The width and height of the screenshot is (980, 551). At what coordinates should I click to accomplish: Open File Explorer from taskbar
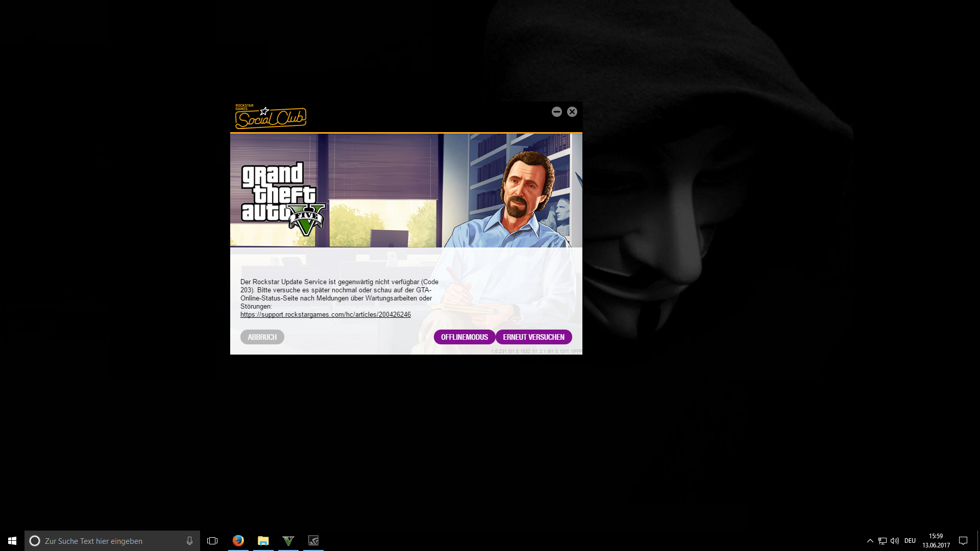pos(263,541)
